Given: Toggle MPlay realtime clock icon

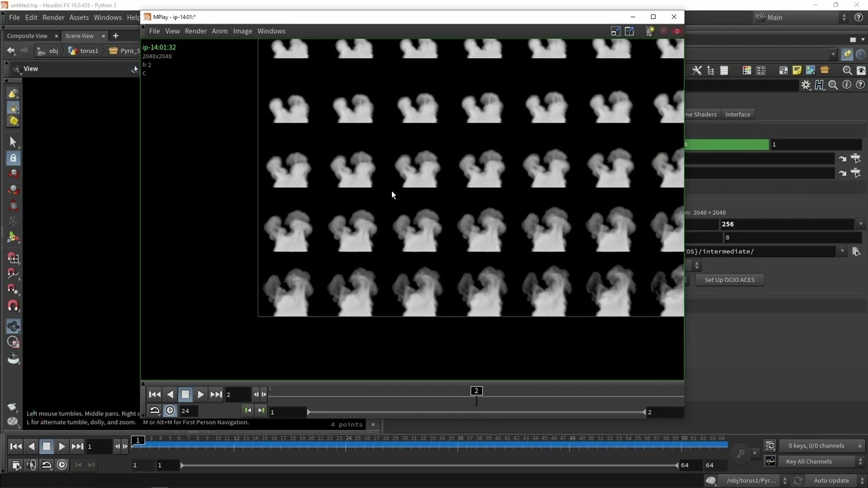Looking at the screenshot, I should 170,411.
